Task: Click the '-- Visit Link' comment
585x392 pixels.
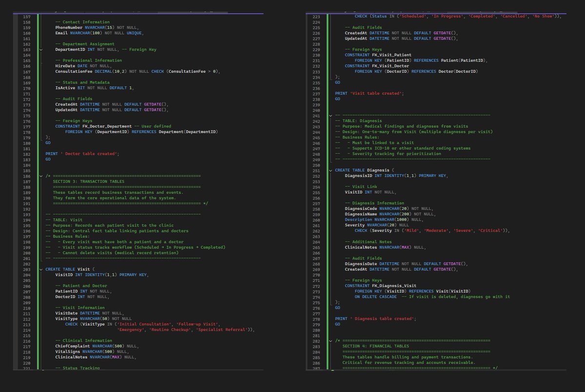Action: tap(361, 187)
